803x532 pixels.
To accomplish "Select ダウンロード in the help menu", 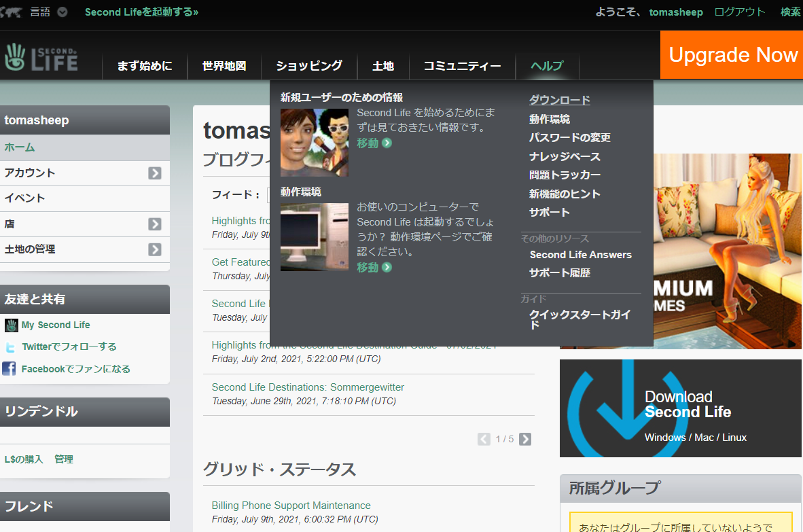I will 559,101.
